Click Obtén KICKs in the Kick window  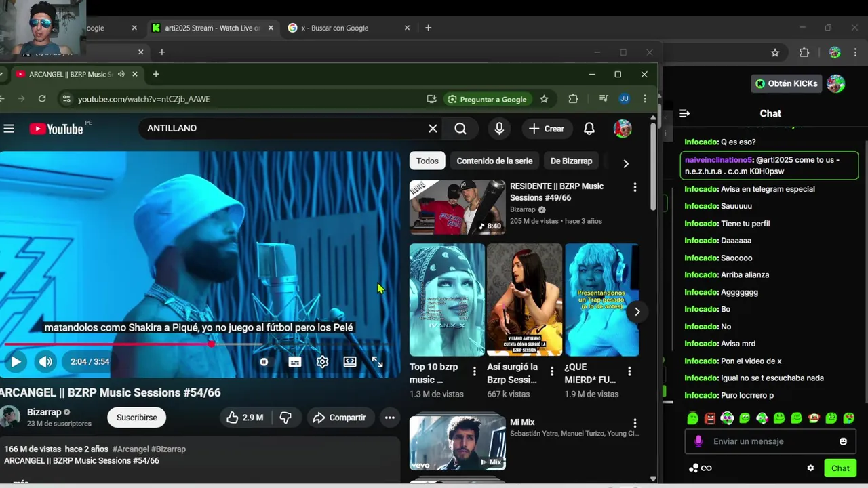point(787,83)
